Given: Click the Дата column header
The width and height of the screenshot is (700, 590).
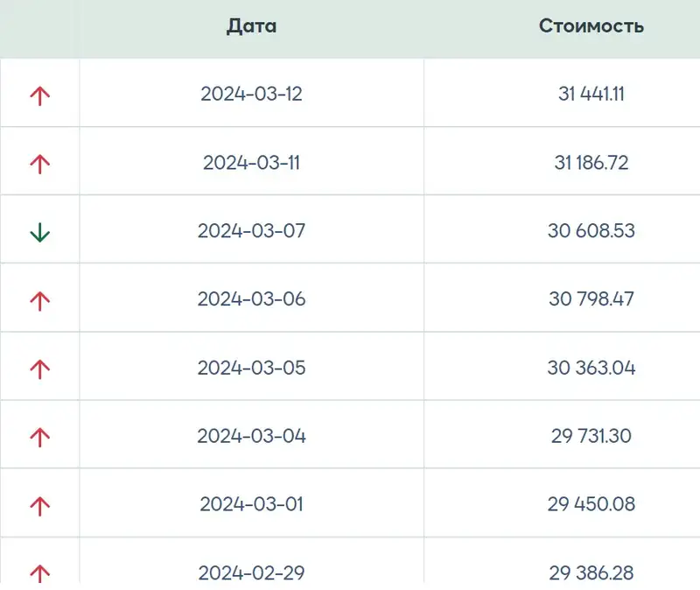Looking at the screenshot, I should pos(251,26).
